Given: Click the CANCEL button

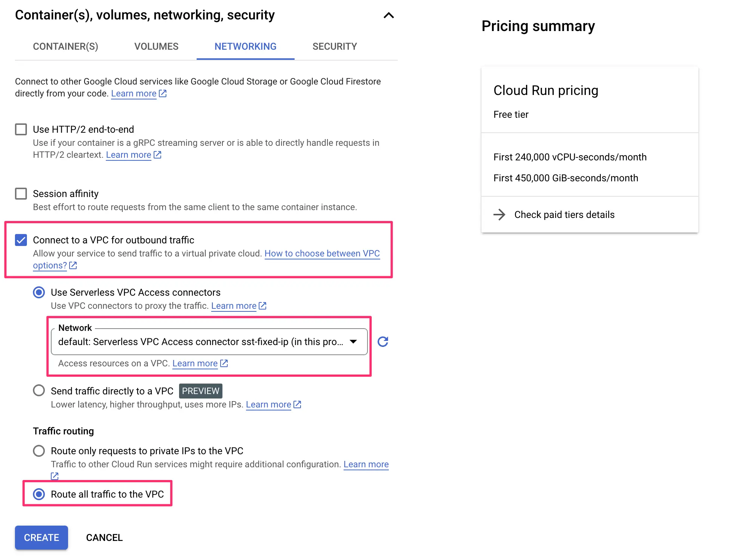Looking at the screenshot, I should pos(104,538).
